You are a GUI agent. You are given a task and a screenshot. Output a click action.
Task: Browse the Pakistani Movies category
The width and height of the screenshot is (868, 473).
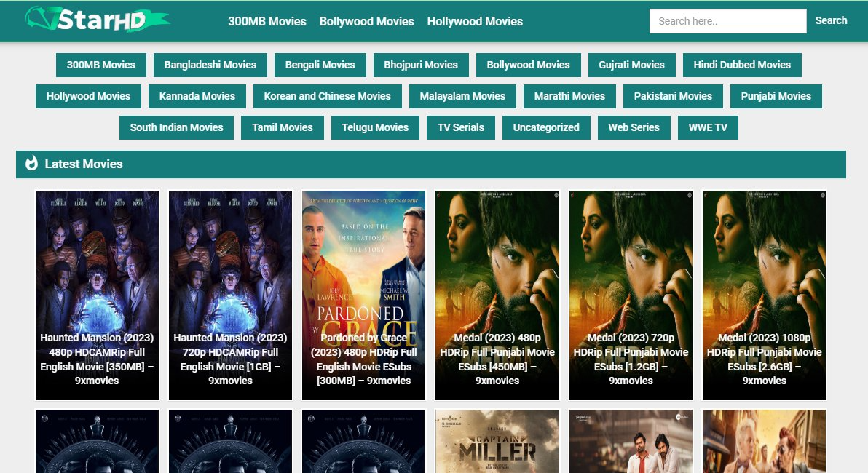(x=673, y=96)
